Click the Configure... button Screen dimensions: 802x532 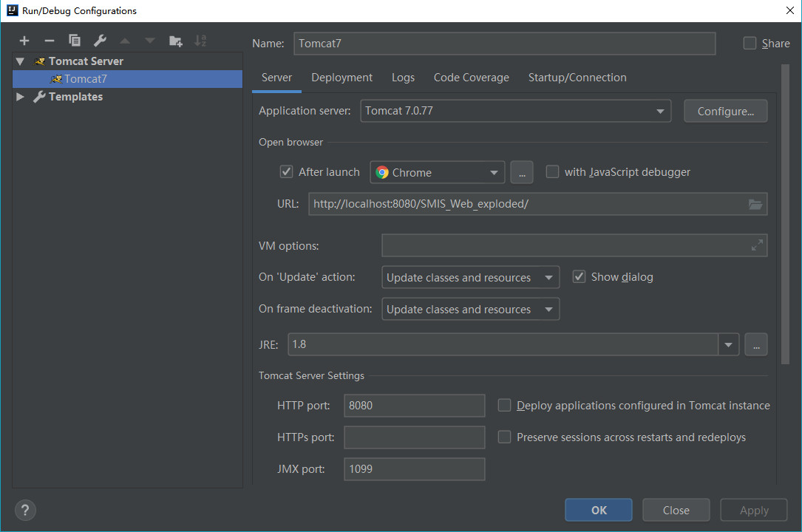coord(725,111)
